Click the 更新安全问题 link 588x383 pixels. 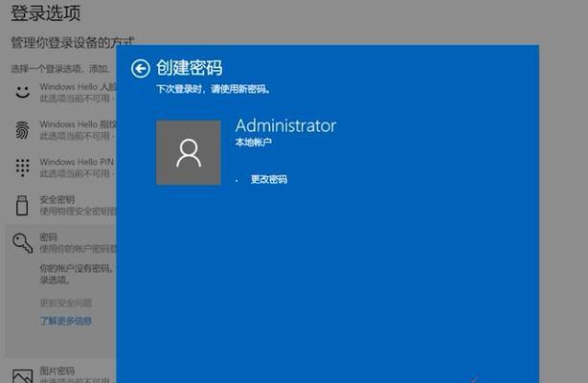point(66,303)
